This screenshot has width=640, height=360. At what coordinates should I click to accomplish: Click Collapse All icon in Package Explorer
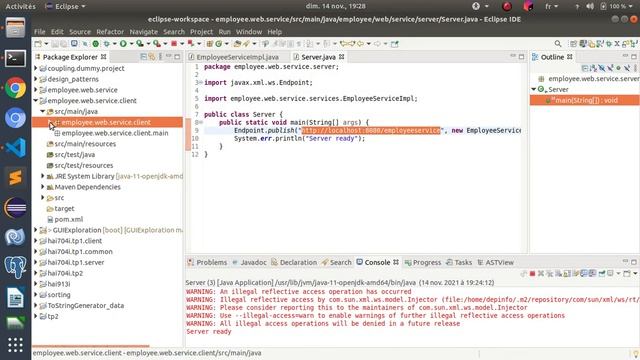pyautogui.click(x=143, y=57)
